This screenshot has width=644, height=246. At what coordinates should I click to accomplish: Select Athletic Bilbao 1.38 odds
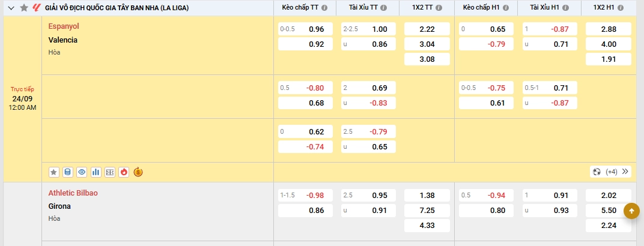click(x=428, y=196)
